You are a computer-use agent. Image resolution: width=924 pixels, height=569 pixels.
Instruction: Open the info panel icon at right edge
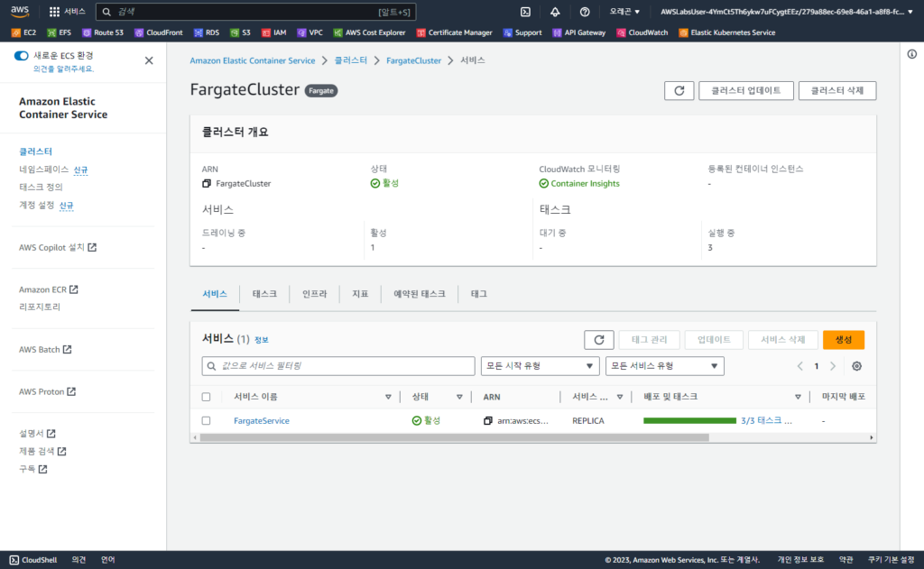911,54
